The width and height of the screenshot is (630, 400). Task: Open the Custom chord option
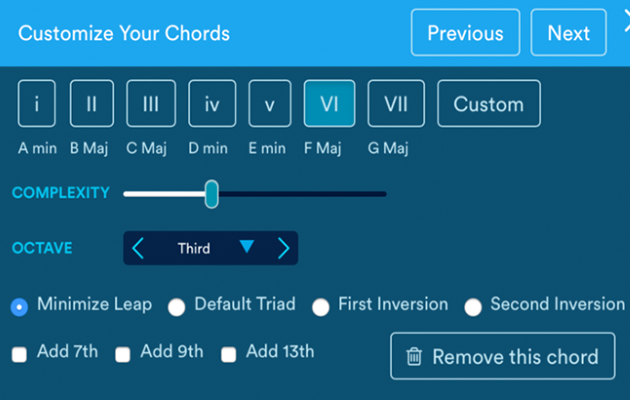pos(488,104)
